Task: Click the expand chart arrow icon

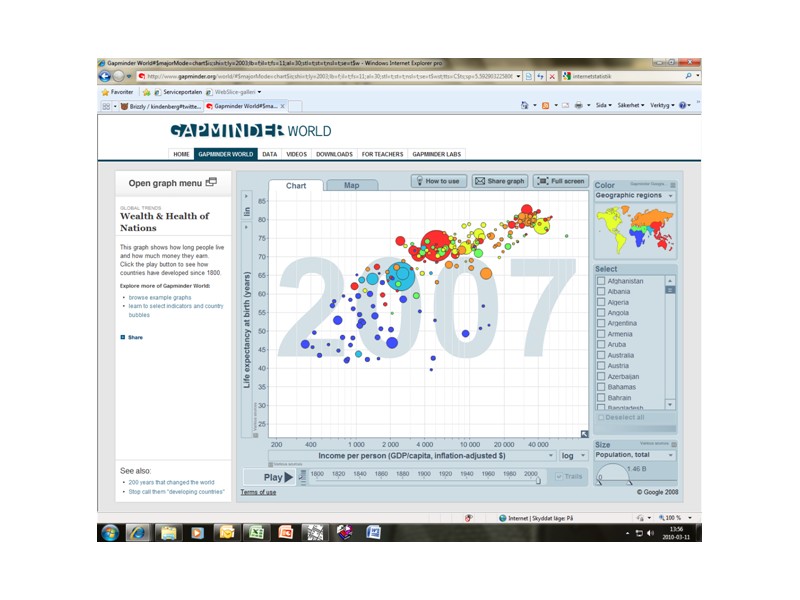Action: pyautogui.click(x=584, y=434)
